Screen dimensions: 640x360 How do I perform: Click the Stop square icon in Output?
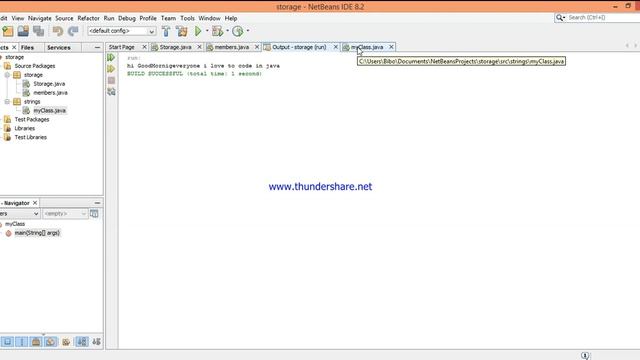click(x=111, y=80)
